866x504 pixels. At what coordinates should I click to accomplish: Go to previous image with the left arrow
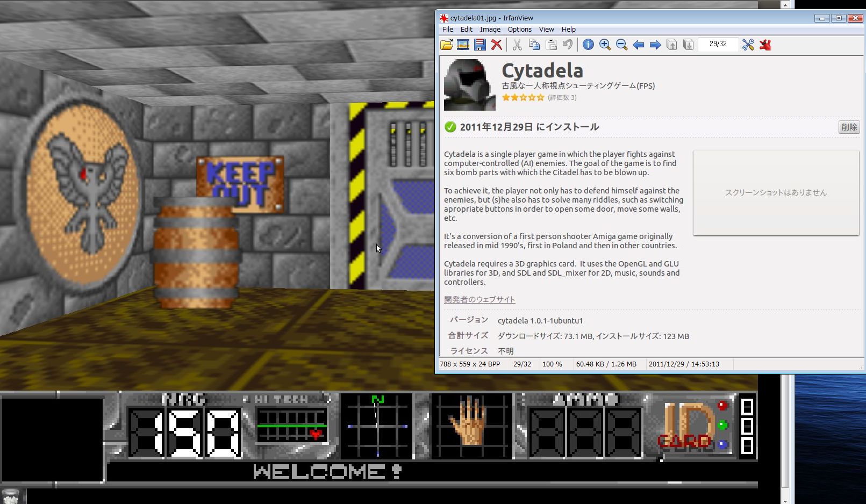pos(638,45)
